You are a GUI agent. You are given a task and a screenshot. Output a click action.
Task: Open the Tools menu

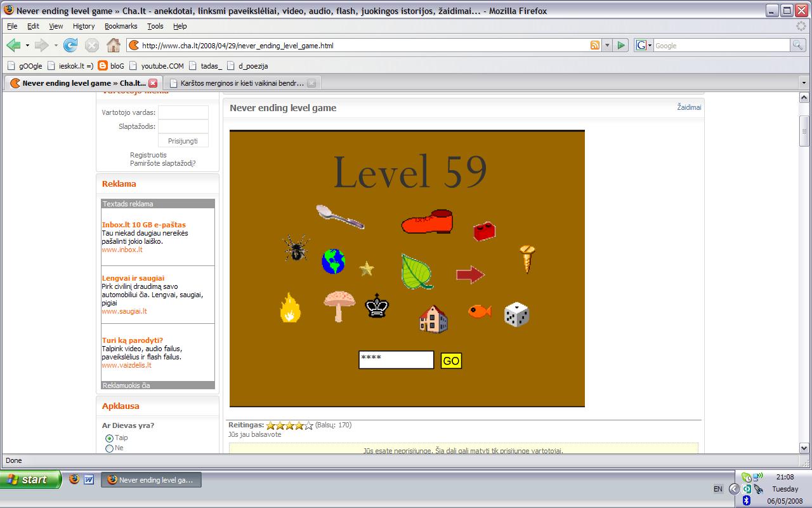(x=155, y=26)
